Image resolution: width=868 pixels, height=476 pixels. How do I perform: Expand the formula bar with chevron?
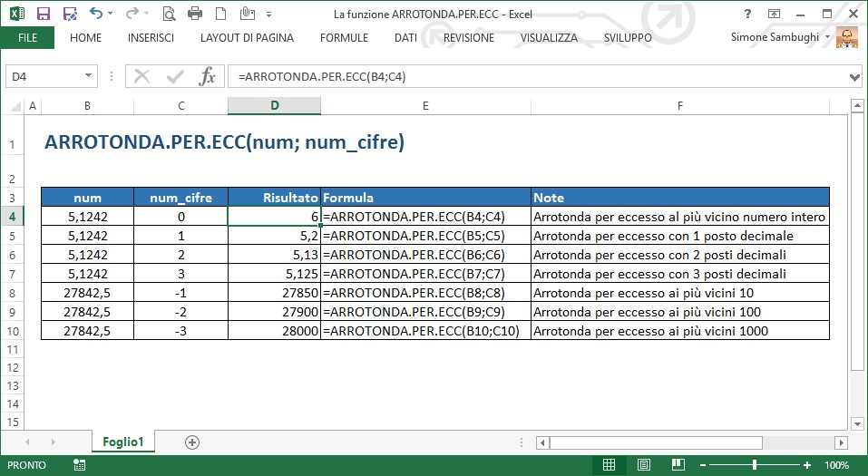853,77
